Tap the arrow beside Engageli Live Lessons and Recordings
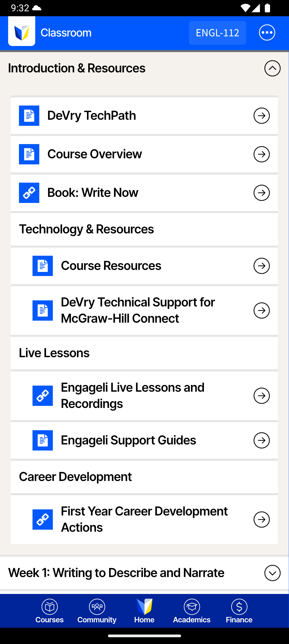The image size is (289, 644). pos(261,396)
